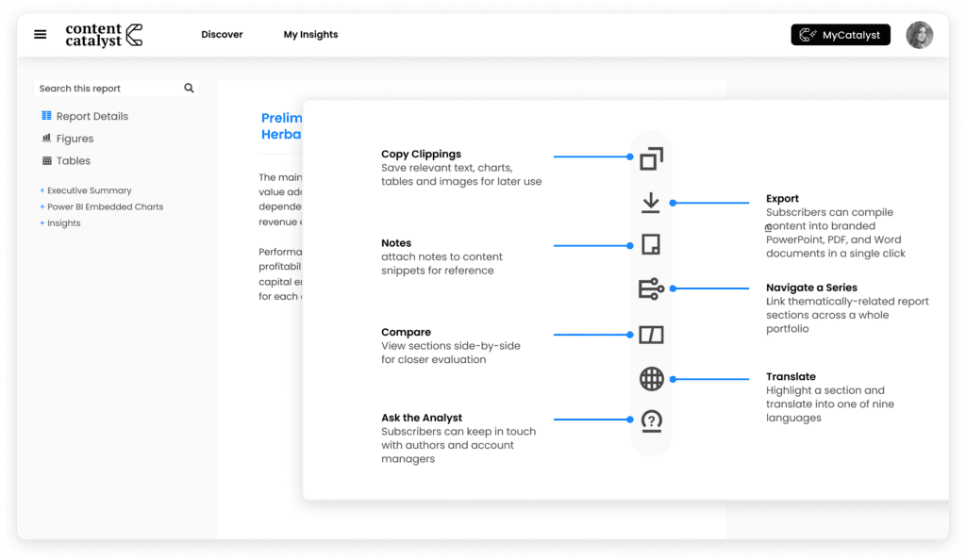The height and width of the screenshot is (560, 966).
Task: Open the hamburger navigation menu
Action: [x=39, y=34]
